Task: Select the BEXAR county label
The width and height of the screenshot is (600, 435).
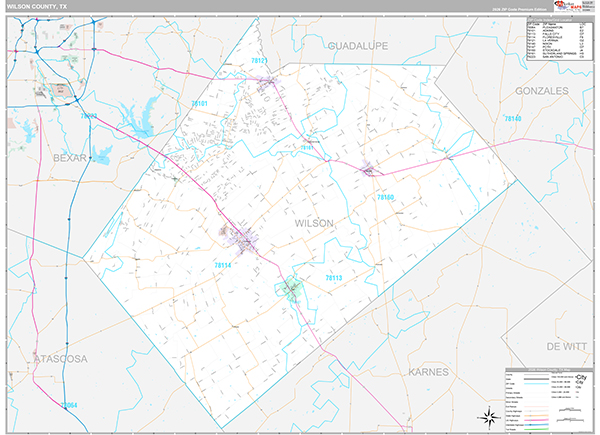Action: click(70, 158)
